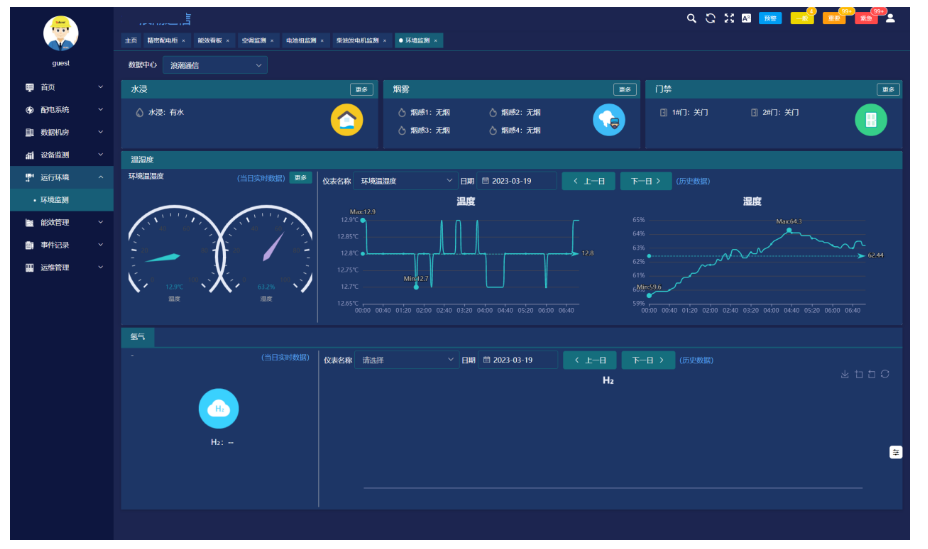This screenshot has width=928, height=549.
Task: Download the H₂ chart using save icon
Action: 844,374
